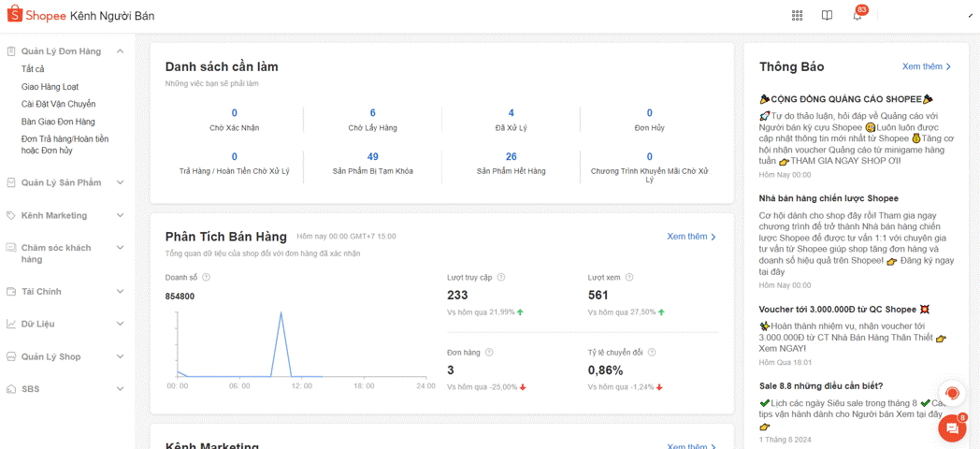980x449 pixels.
Task: Click the peak on the sales chart
Action: (281, 313)
